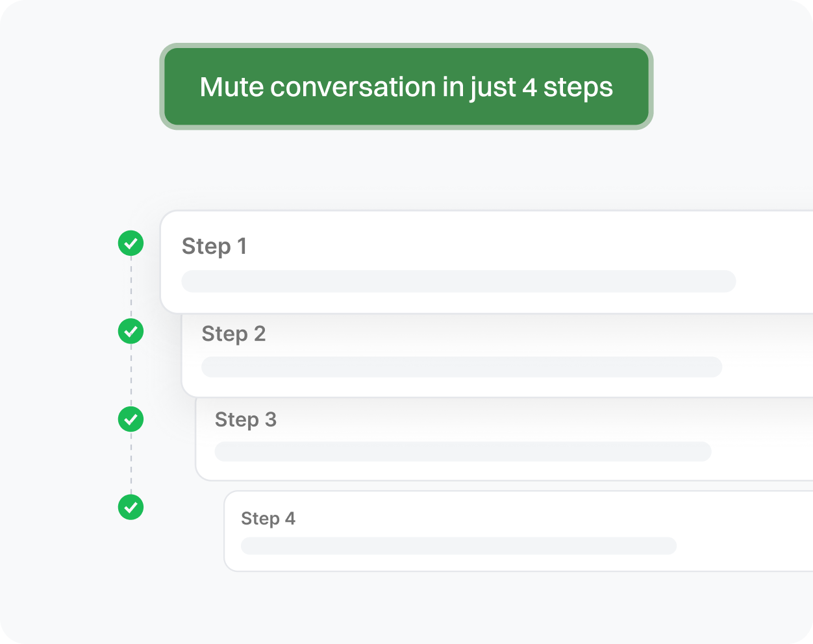Click the "Mute conversation in just 4 steps" button
This screenshot has width=813, height=644.
tap(406, 86)
